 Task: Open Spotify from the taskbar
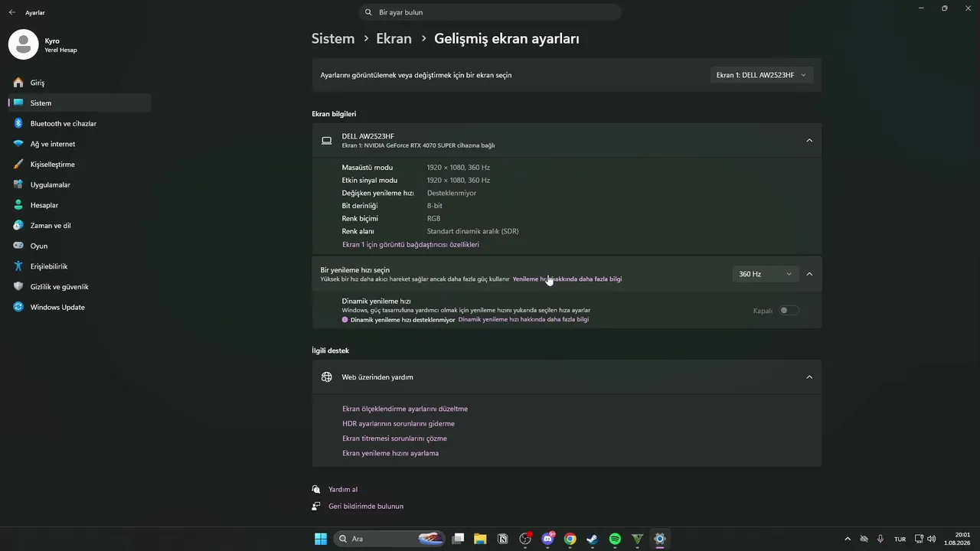pos(615,539)
